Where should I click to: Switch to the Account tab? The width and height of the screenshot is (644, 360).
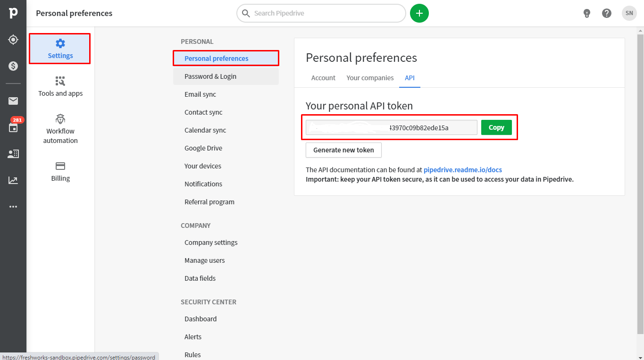click(x=323, y=78)
